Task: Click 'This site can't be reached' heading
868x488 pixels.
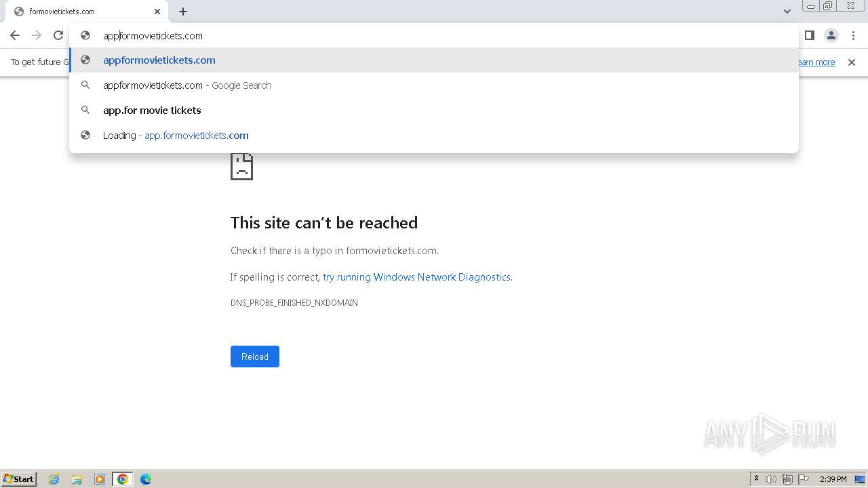Action: coord(324,223)
